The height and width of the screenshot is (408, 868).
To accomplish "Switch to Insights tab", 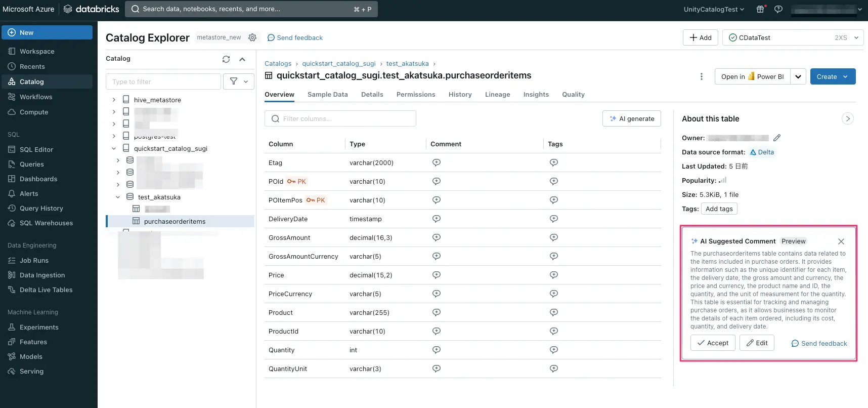I will point(536,94).
